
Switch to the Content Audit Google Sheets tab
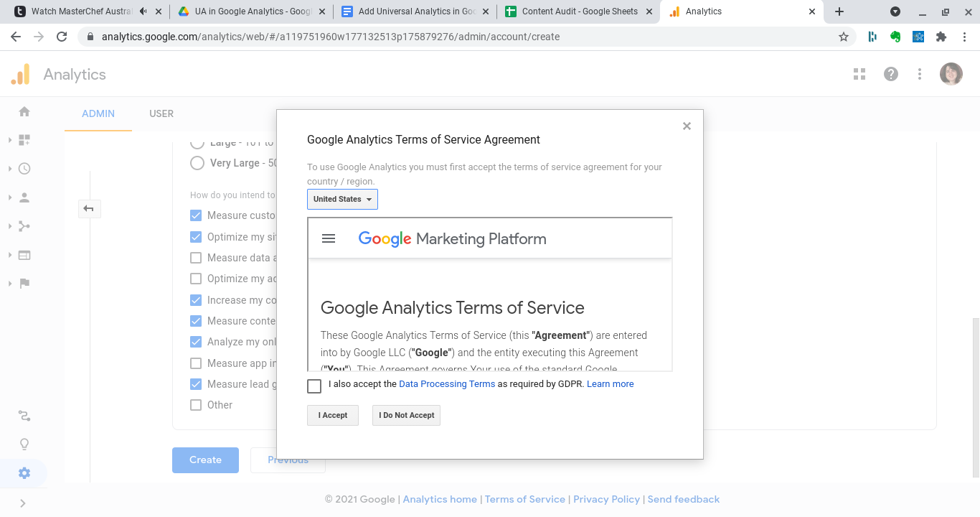click(x=580, y=11)
